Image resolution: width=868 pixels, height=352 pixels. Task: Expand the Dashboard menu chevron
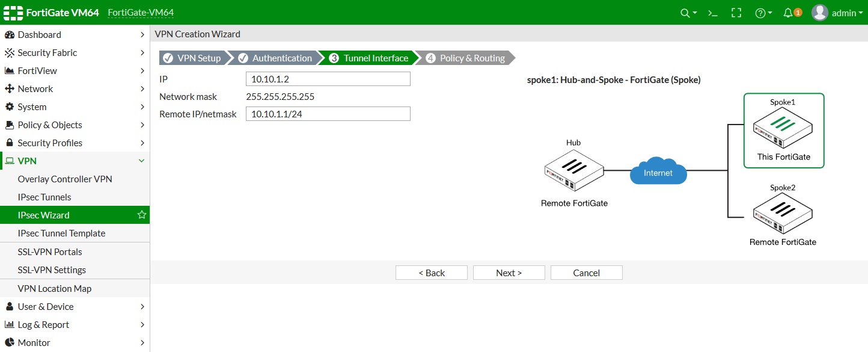[142, 35]
